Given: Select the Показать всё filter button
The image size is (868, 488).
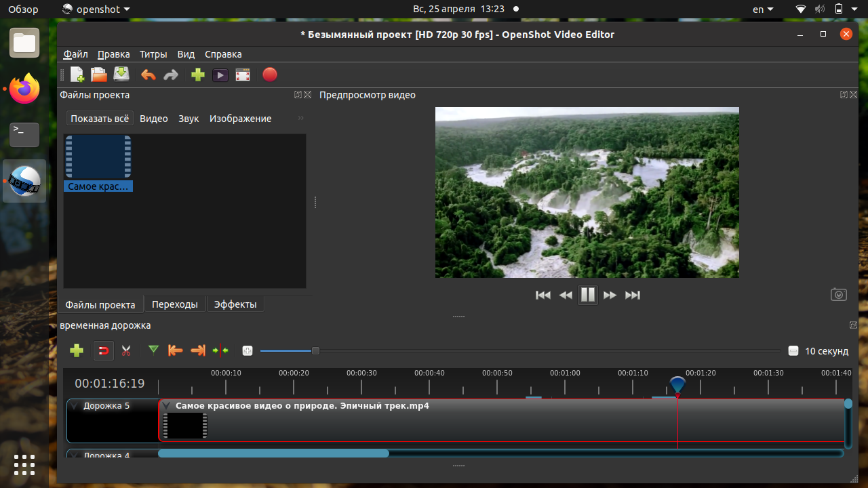Looking at the screenshot, I should 100,119.
